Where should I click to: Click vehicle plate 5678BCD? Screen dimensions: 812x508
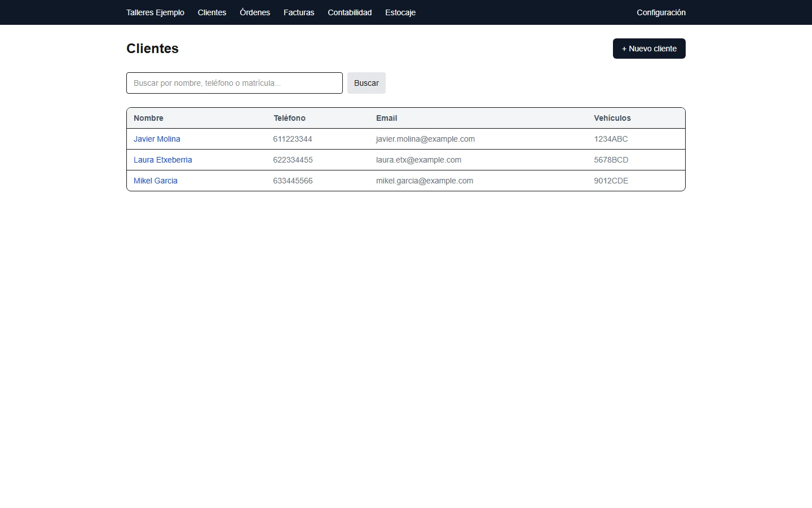tap(611, 160)
